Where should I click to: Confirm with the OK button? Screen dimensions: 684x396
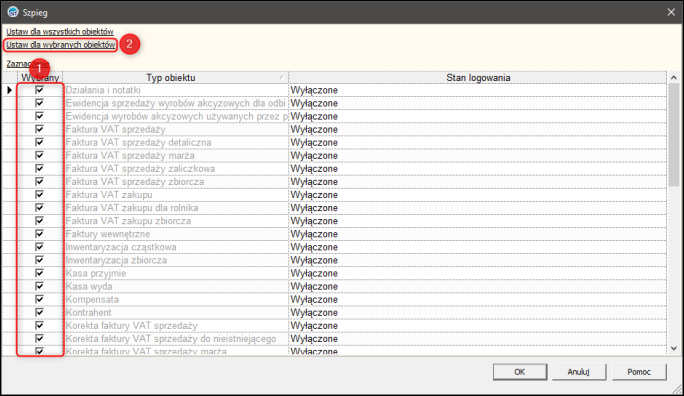click(x=520, y=372)
